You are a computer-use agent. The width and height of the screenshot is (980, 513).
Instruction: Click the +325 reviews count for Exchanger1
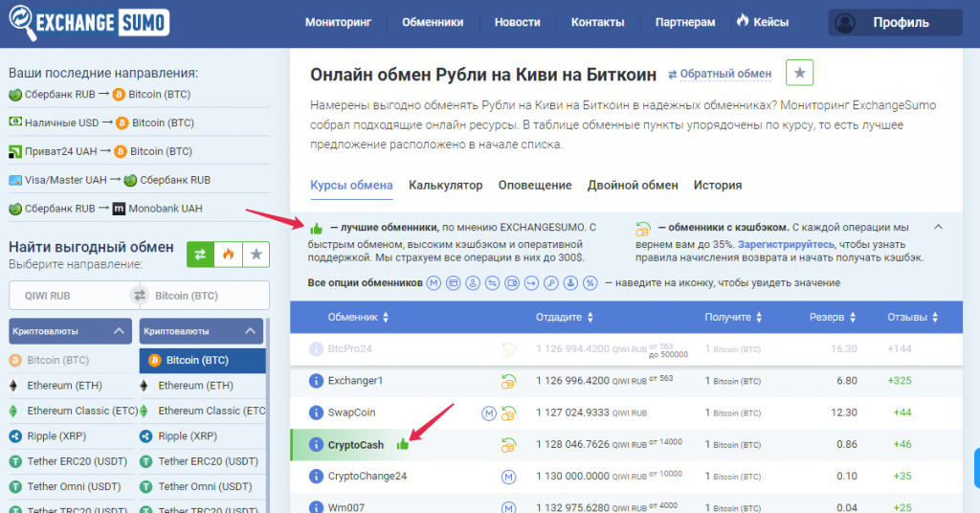pos(900,381)
